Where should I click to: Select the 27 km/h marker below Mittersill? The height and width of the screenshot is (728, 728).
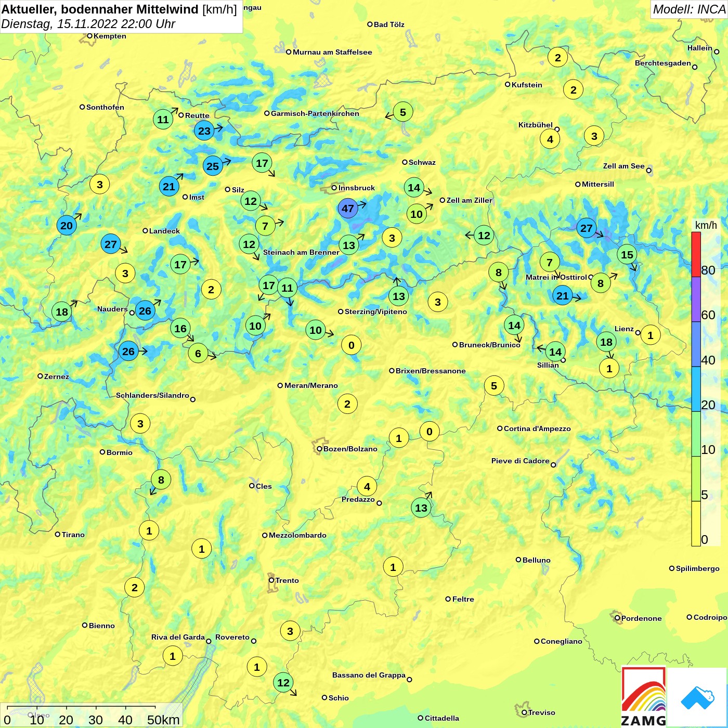coord(587,228)
